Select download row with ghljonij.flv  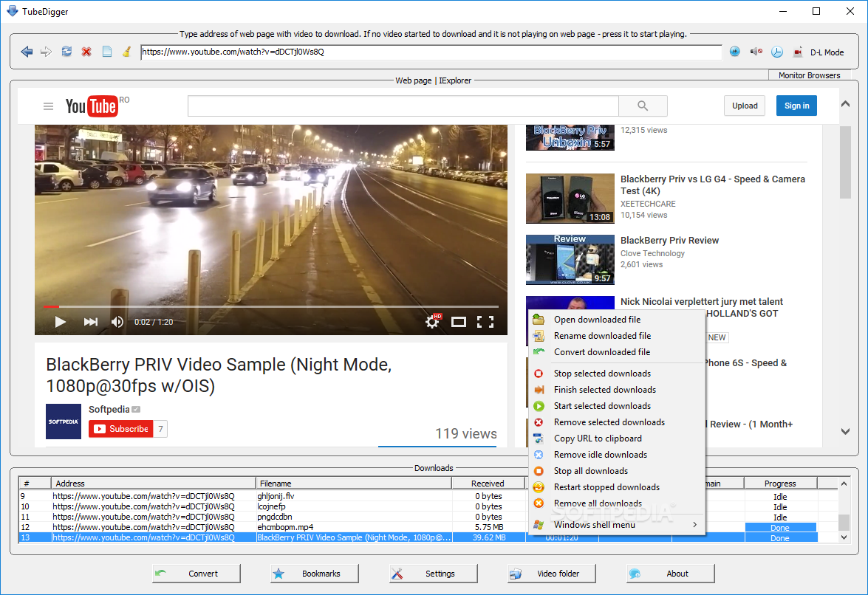[x=418, y=496]
